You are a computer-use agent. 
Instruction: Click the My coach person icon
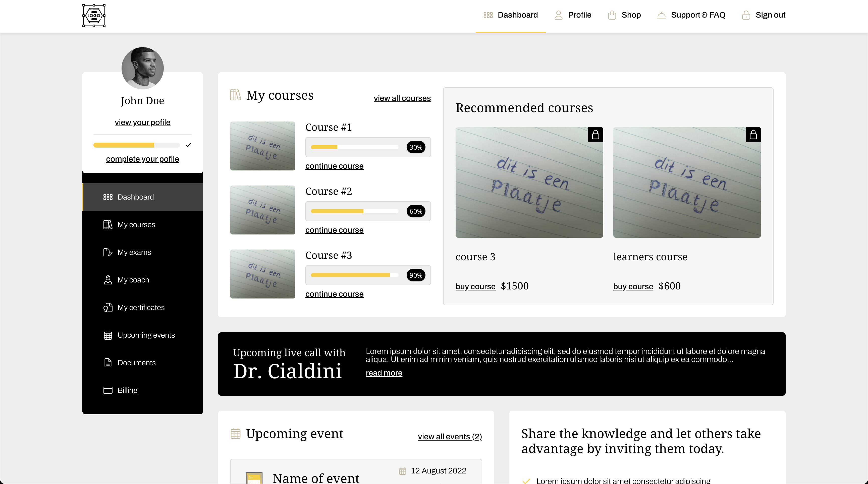click(107, 280)
